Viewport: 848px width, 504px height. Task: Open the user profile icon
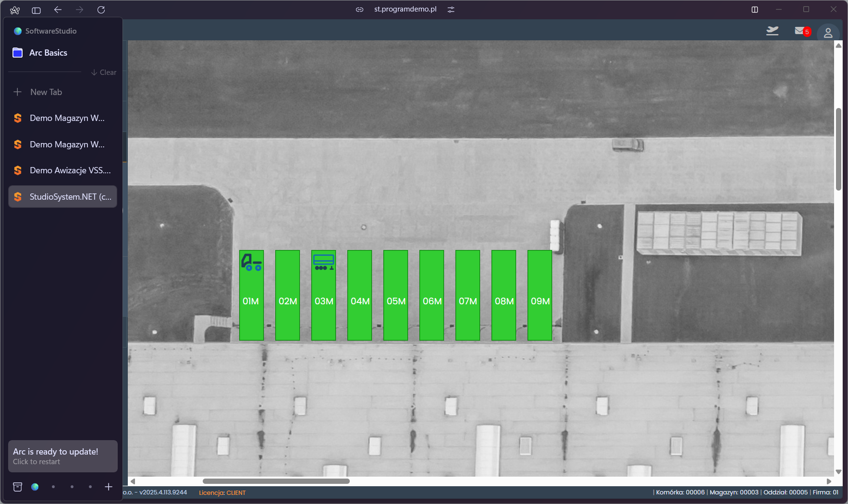tap(828, 33)
